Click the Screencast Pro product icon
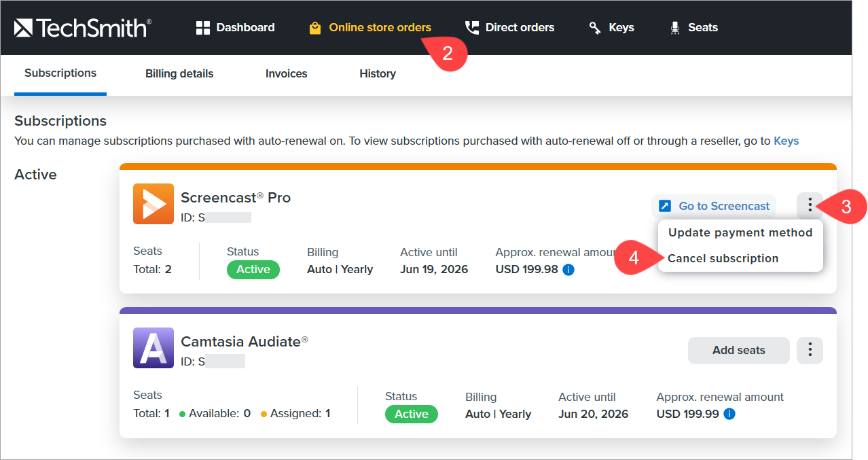Screen dimensions: 868x460 click(153, 204)
